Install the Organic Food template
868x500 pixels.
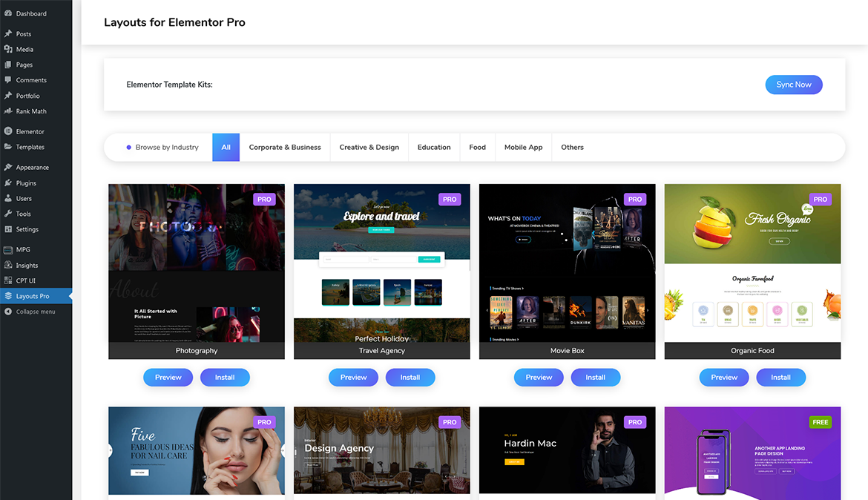click(x=780, y=377)
